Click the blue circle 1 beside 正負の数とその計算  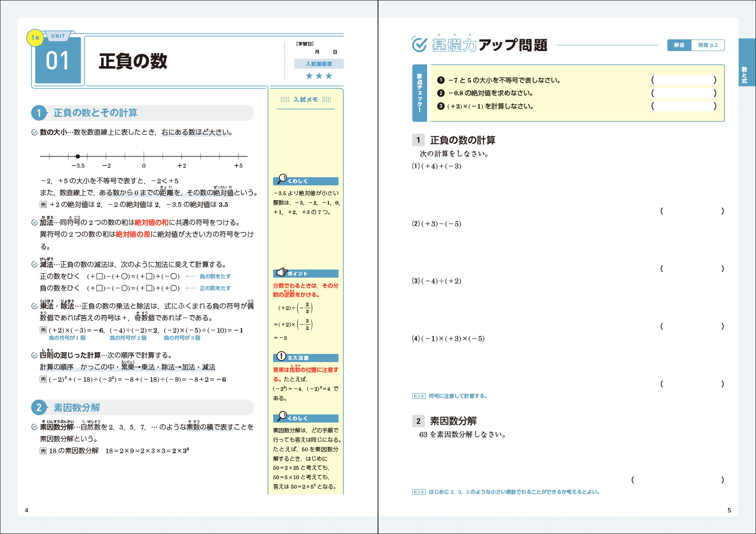(39, 113)
